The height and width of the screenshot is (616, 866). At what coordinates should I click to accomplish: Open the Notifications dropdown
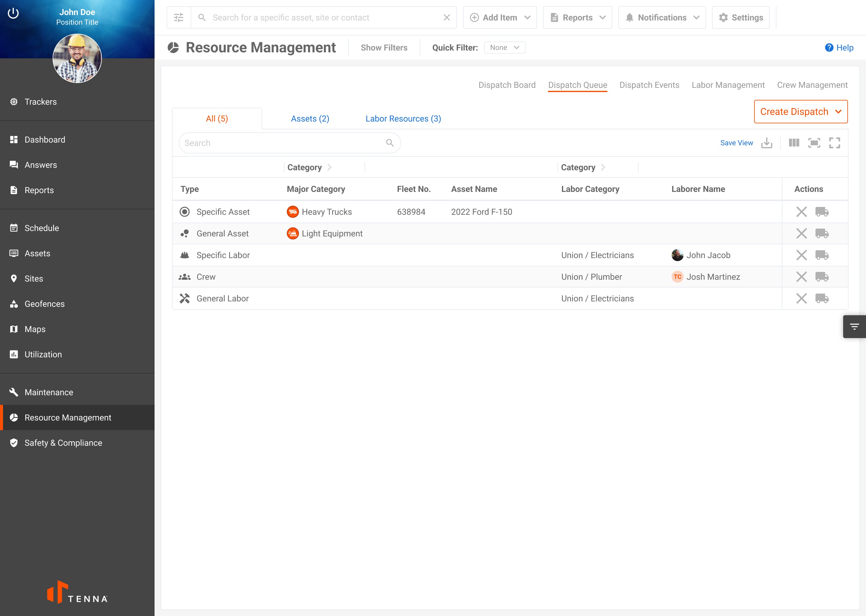click(x=662, y=17)
